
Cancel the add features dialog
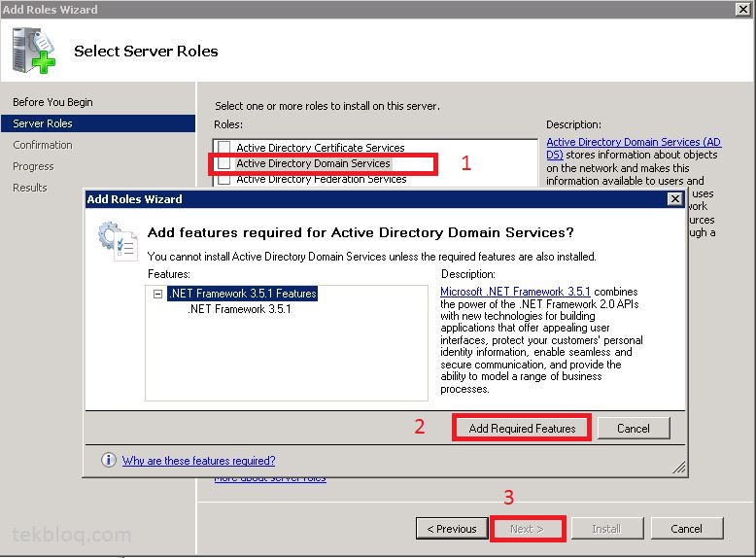634,429
